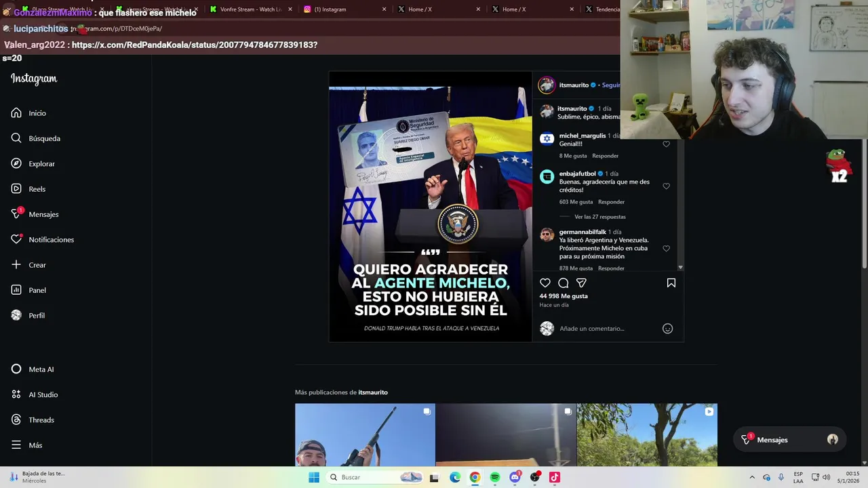The height and width of the screenshot is (488, 868).
Task: Share the post with the paper-plane icon
Action: pos(581,283)
